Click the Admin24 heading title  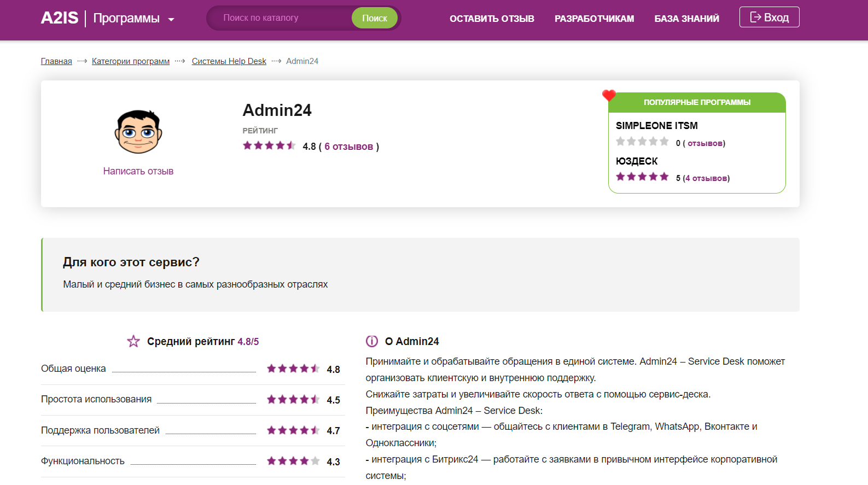coord(277,110)
